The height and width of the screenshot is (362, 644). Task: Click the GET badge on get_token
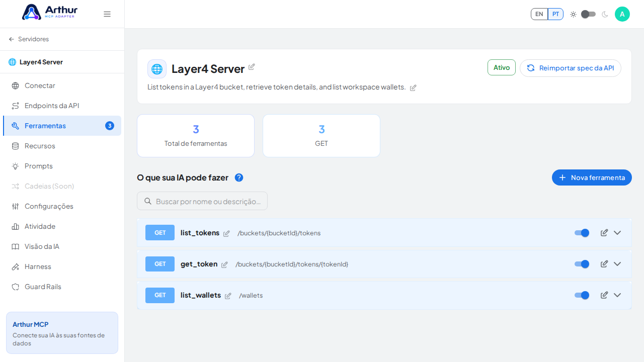pos(160,264)
